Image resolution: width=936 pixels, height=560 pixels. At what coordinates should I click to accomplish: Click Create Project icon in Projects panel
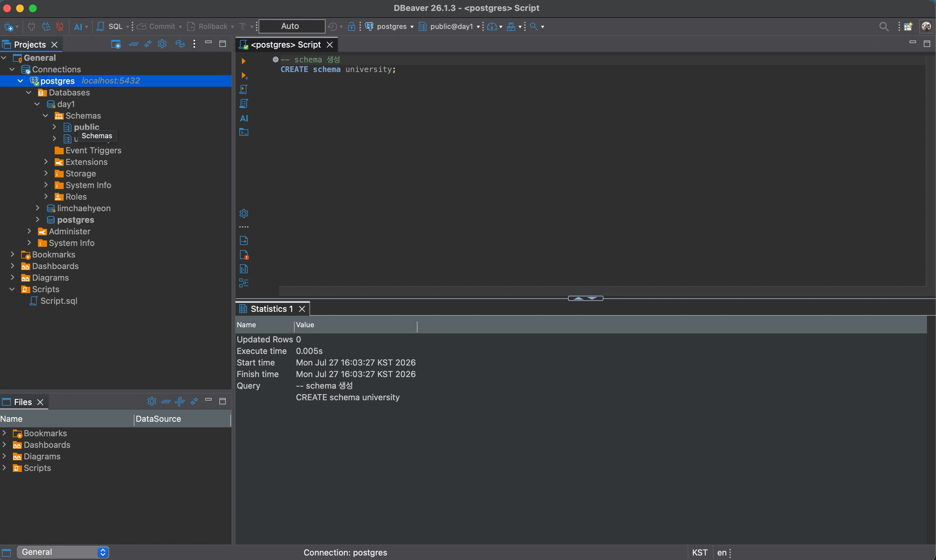click(115, 44)
